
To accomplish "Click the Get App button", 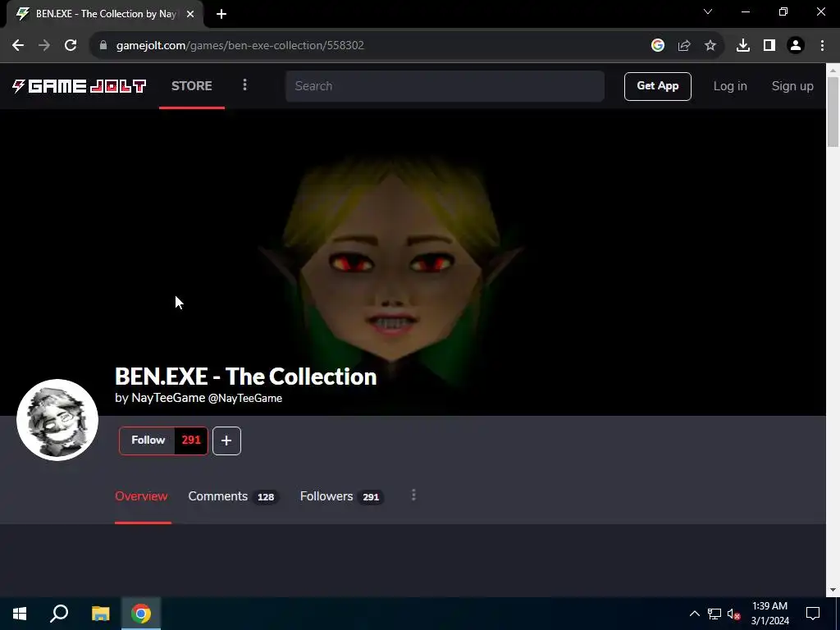I will coord(657,86).
